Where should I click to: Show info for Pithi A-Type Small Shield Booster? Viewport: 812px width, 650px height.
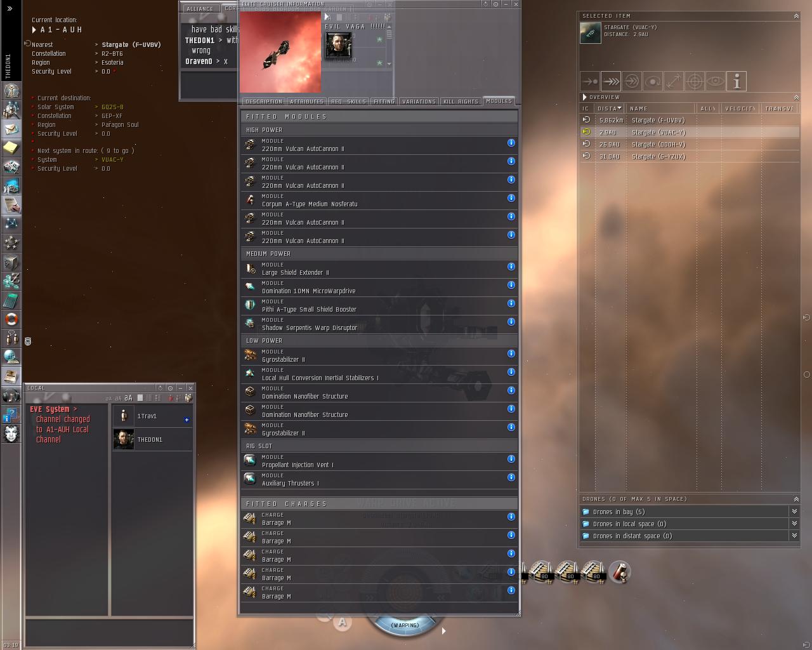click(511, 303)
